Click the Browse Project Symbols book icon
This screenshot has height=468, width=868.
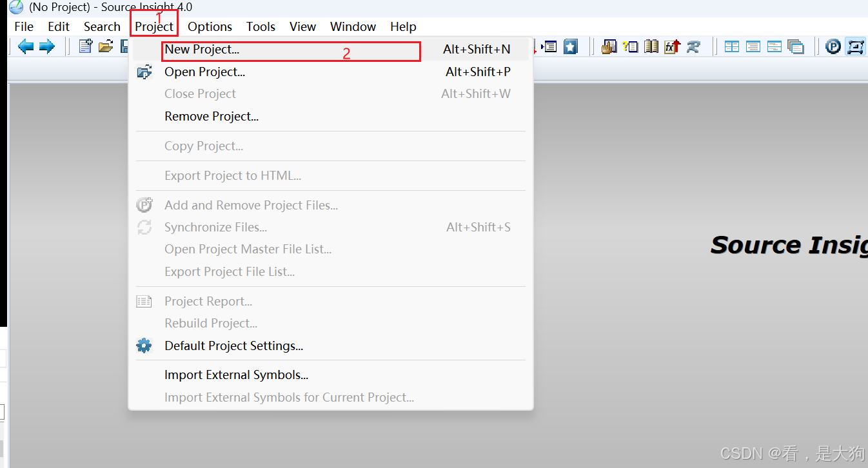point(651,46)
